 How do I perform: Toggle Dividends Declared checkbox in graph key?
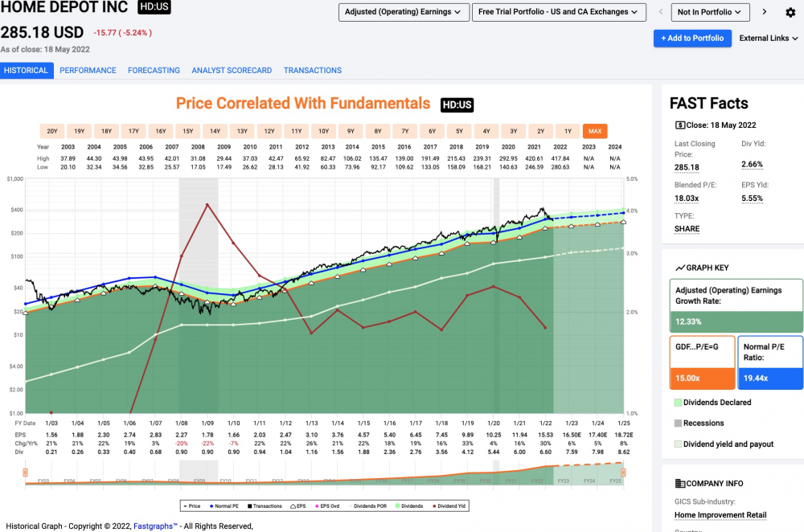[x=678, y=403]
